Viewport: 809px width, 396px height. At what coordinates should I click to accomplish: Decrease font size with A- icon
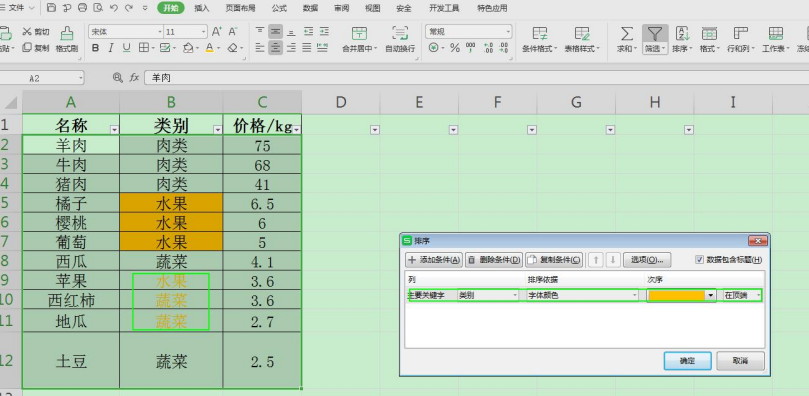tap(233, 31)
